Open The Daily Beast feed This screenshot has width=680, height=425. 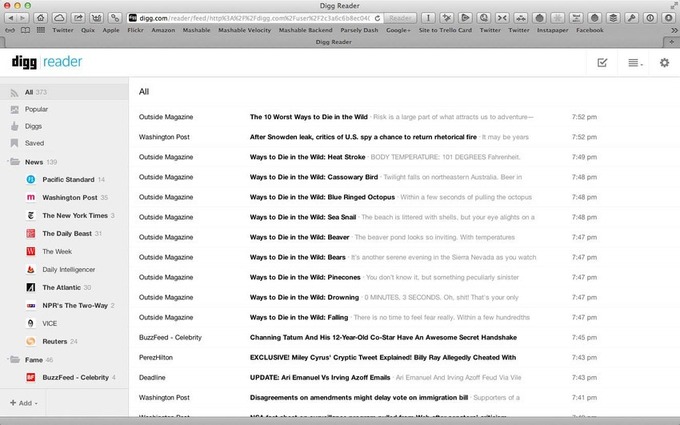(x=67, y=233)
